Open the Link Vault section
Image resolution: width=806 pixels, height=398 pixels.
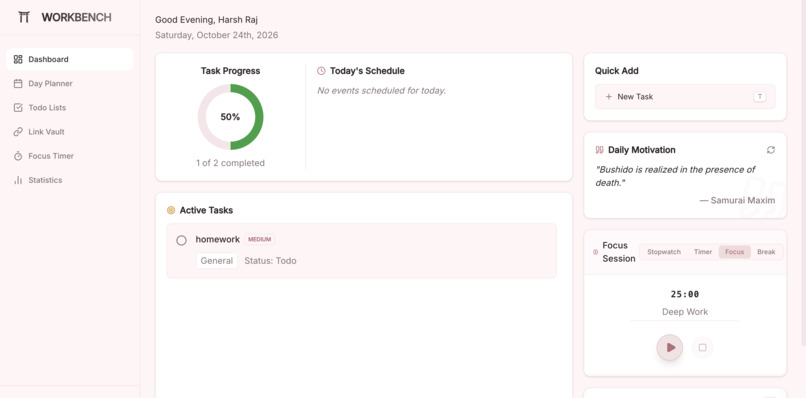[70, 132]
